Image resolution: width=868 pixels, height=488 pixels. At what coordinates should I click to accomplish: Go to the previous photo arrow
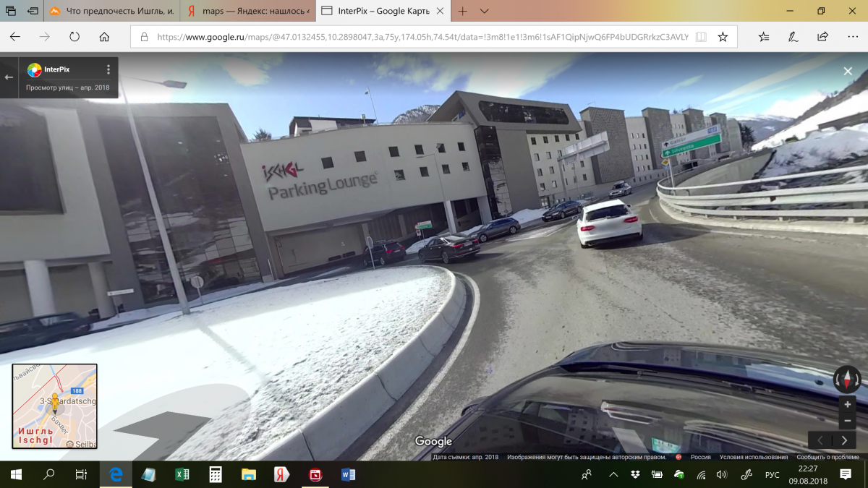pyautogui.click(x=820, y=440)
